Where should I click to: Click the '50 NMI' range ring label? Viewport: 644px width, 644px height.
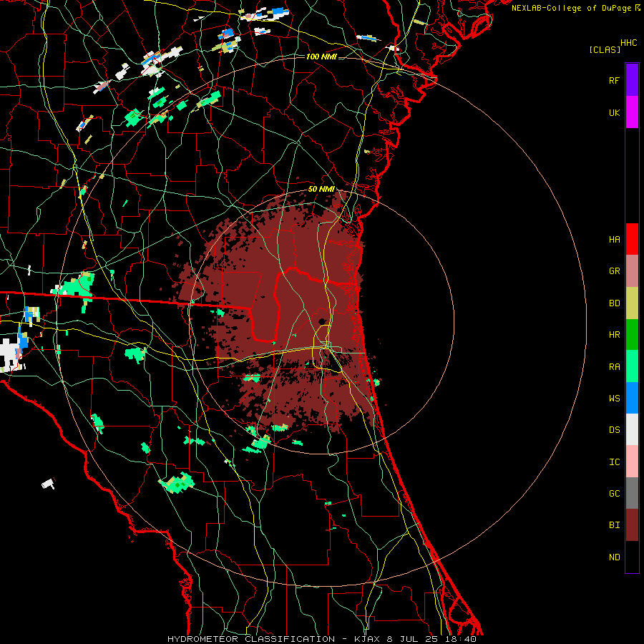point(321,190)
